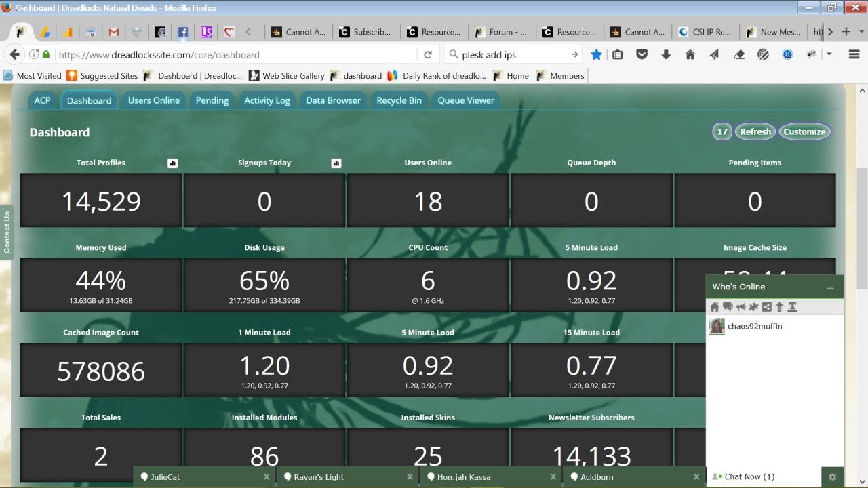Click the underlined T icon in chat toolbar

792,307
